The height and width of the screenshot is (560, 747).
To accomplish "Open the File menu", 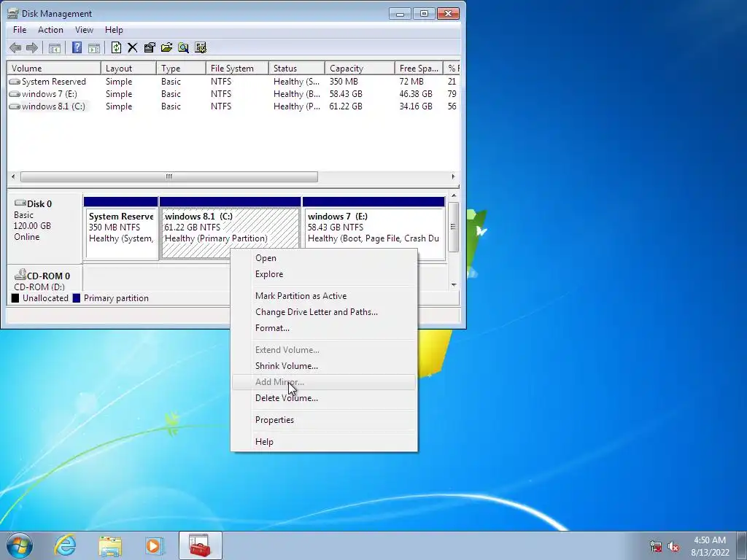I will click(20, 29).
